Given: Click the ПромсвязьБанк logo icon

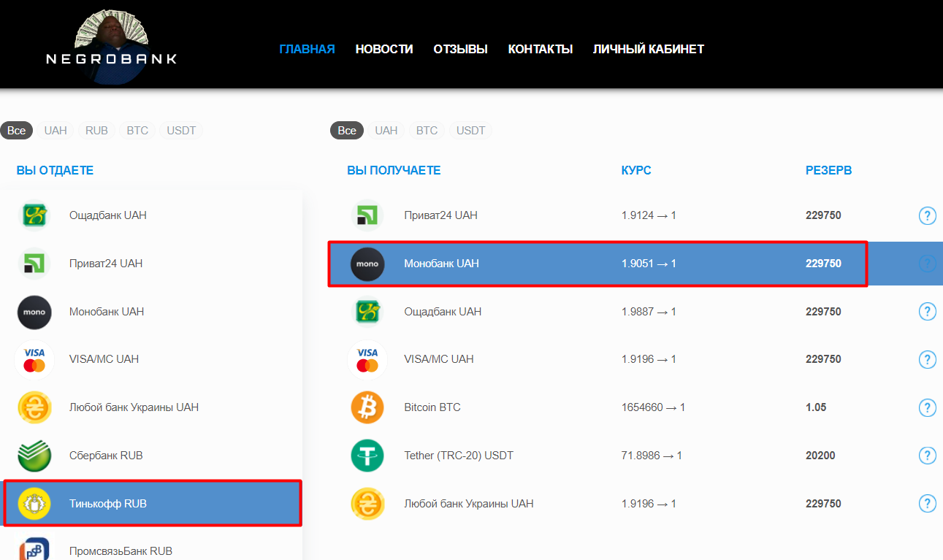Looking at the screenshot, I should pyautogui.click(x=34, y=549).
